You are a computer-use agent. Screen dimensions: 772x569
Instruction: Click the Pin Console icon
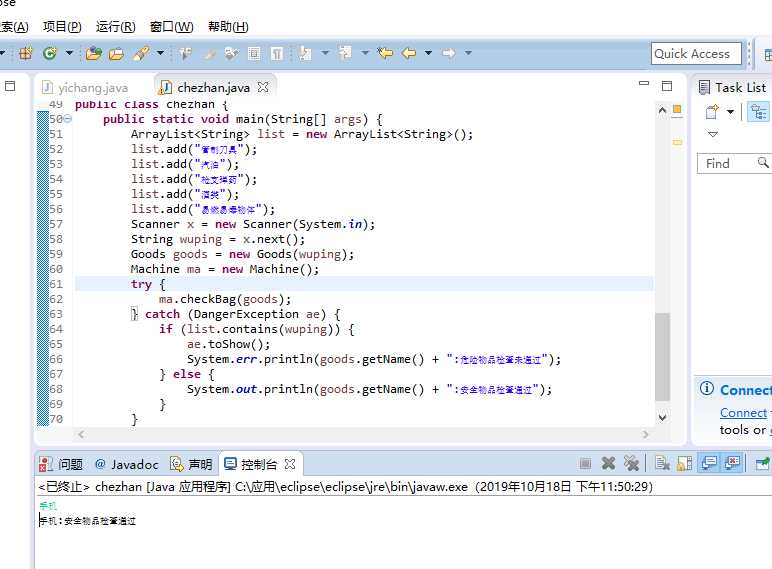(x=763, y=463)
